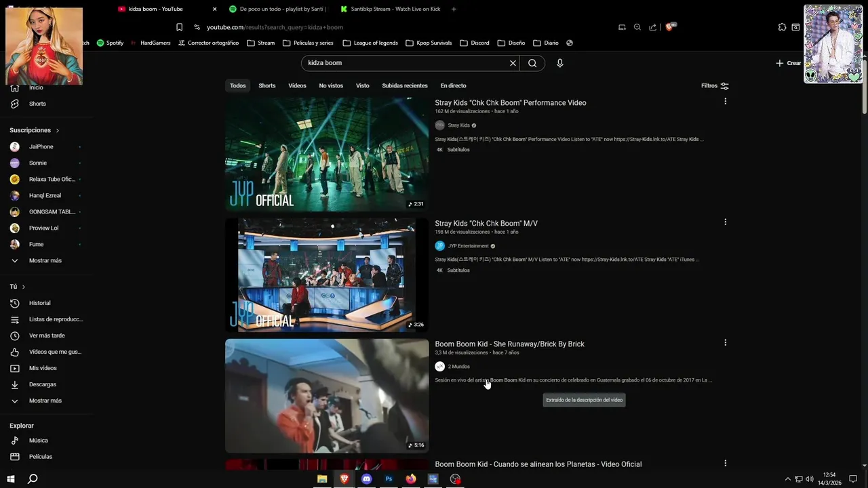Select the Subidas recientes filter chip
868x488 pixels.
coord(405,86)
